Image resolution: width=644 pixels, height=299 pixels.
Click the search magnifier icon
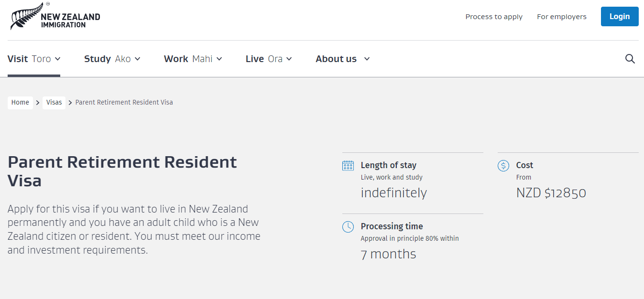coord(630,59)
